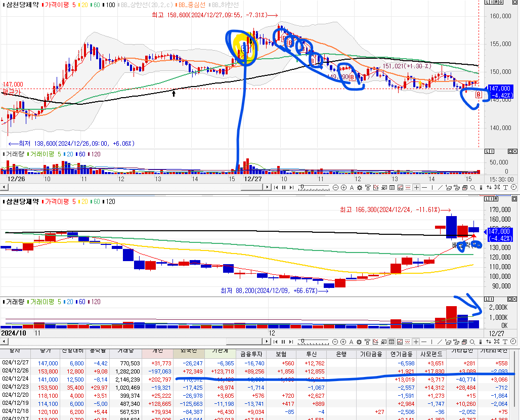Image resolution: width=520 pixels, height=420 pixels.
Task: Maximize daily price chart panel box icon
Action: (514, 199)
